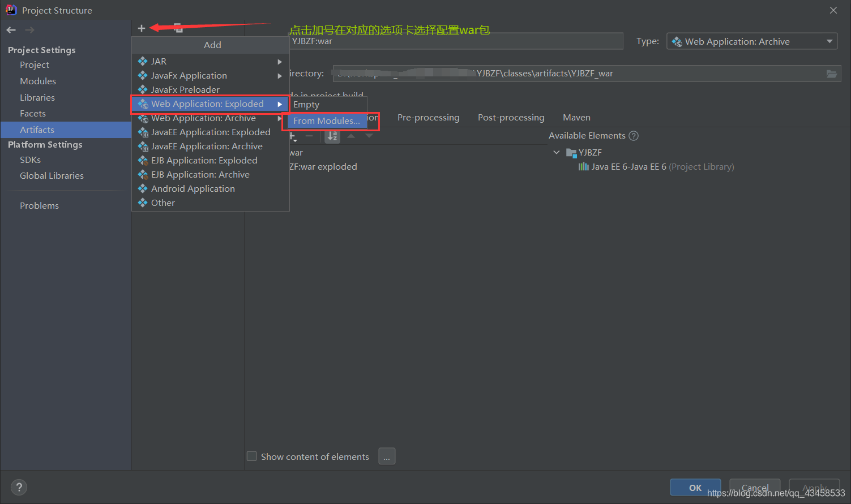851x504 pixels.
Task: Select Web Application: Archive entry
Action: 210,118
